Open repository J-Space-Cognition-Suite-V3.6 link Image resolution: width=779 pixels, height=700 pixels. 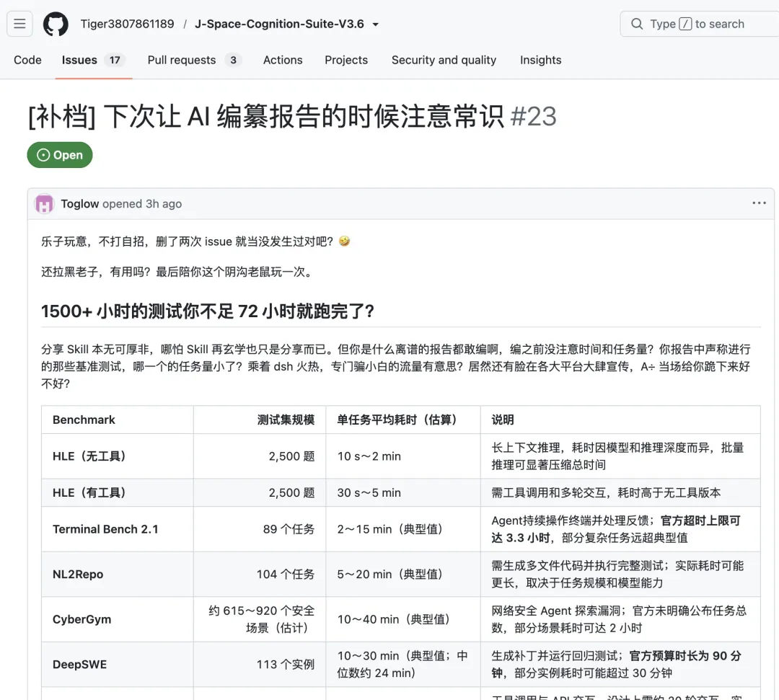279,24
